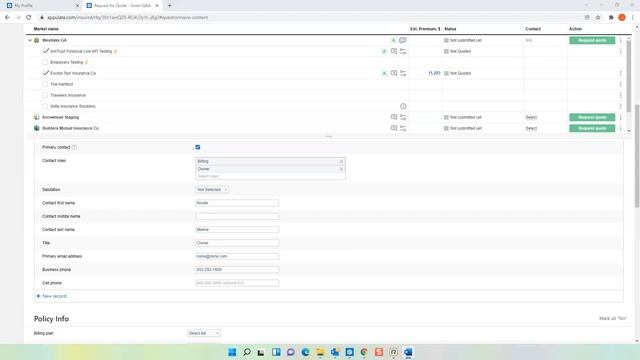
Task: Add a New record to contacts
Action: point(51,296)
